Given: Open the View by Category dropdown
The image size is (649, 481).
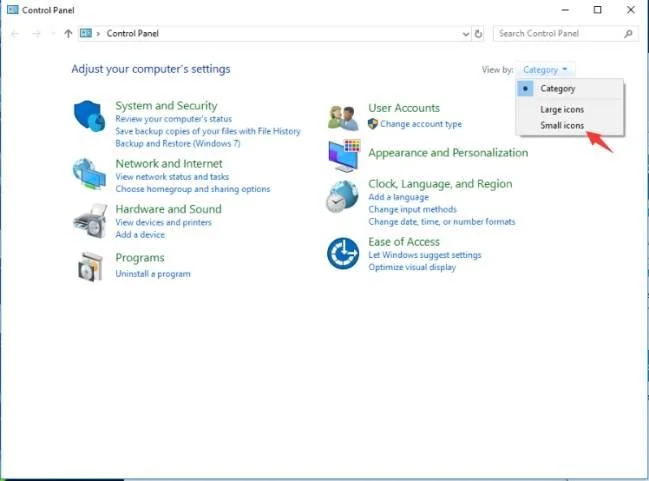Looking at the screenshot, I should click(545, 70).
